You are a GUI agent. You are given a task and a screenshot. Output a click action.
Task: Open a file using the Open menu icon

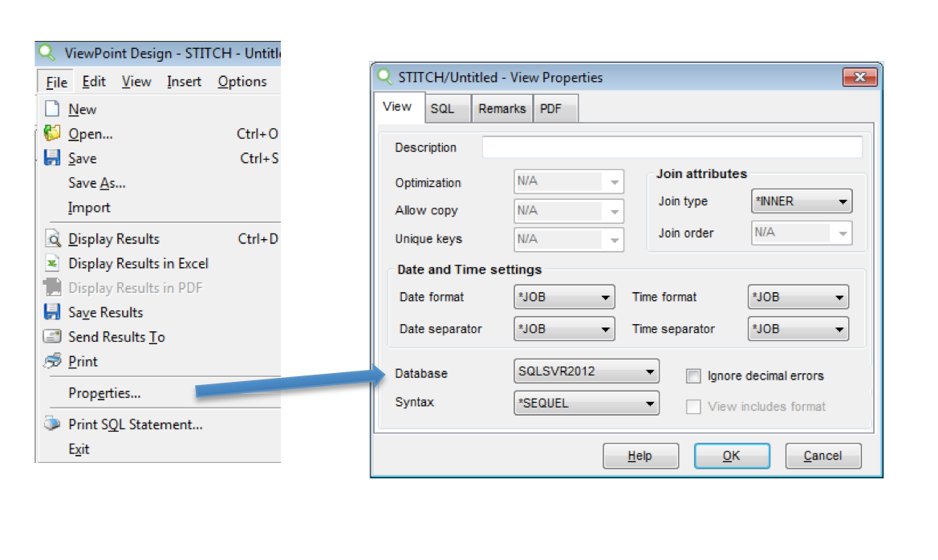[x=52, y=134]
